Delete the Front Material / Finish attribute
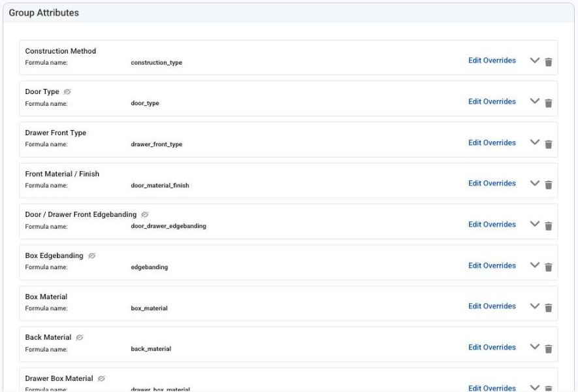 pos(549,185)
